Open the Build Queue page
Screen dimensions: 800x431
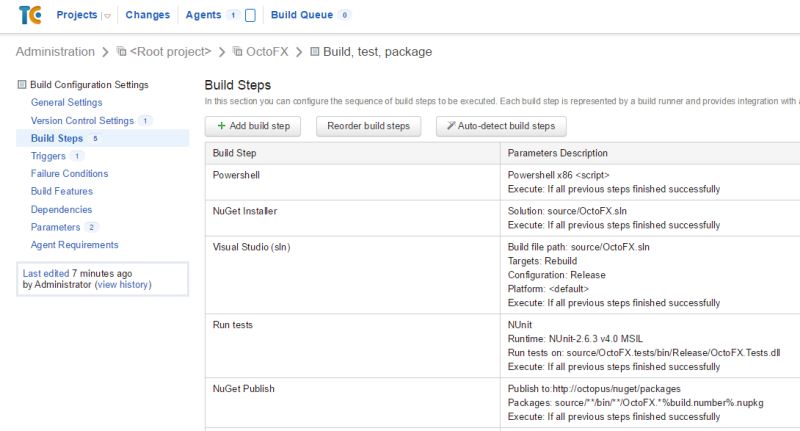(x=302, y=15)
